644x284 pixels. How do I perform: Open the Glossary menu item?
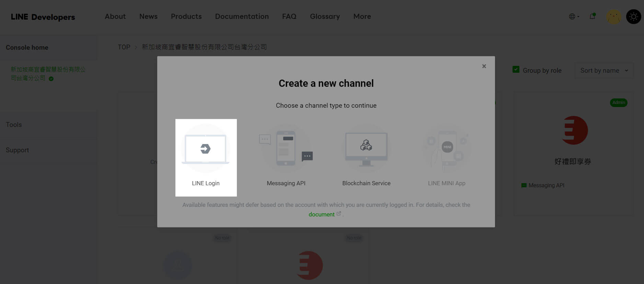(x=325, y=16)
